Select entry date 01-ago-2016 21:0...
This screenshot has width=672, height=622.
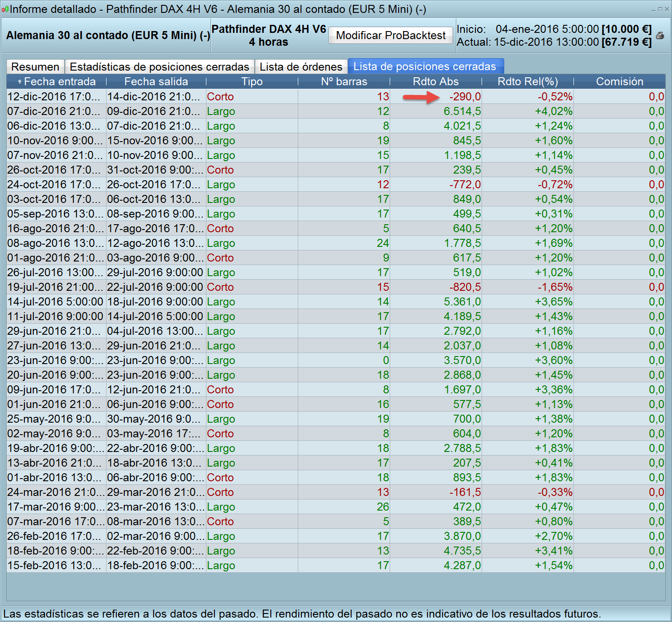[x=56, y=258]
